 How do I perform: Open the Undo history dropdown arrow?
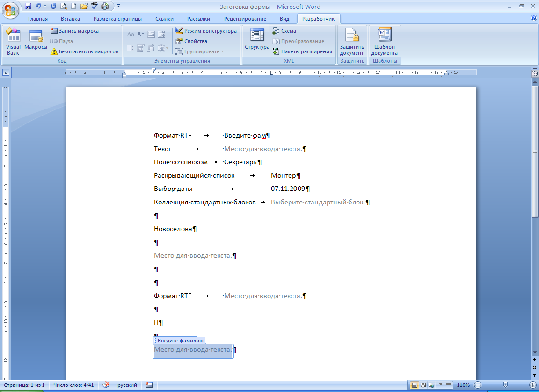[x=45, y=6]
